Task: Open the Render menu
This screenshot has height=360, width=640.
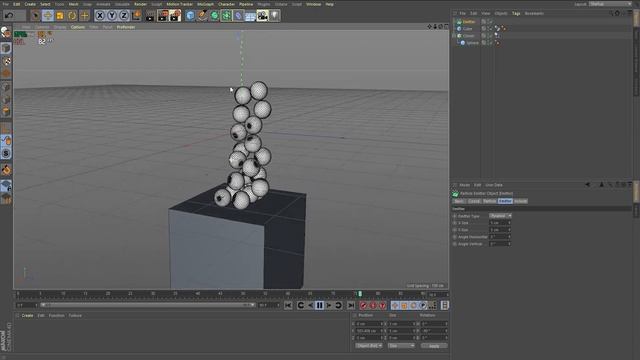Action: click(x=140, y=4)
